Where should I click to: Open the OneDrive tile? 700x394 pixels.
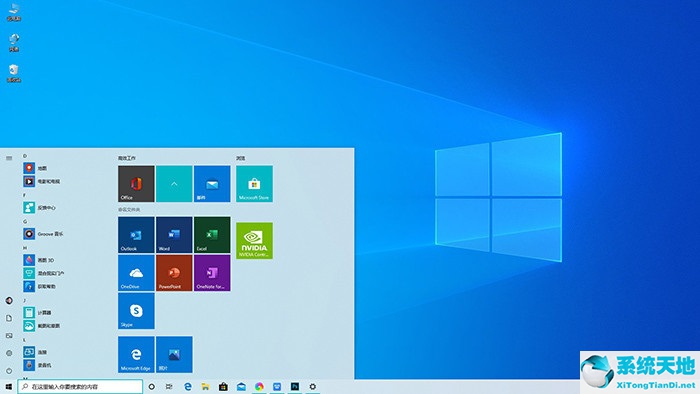136,273
